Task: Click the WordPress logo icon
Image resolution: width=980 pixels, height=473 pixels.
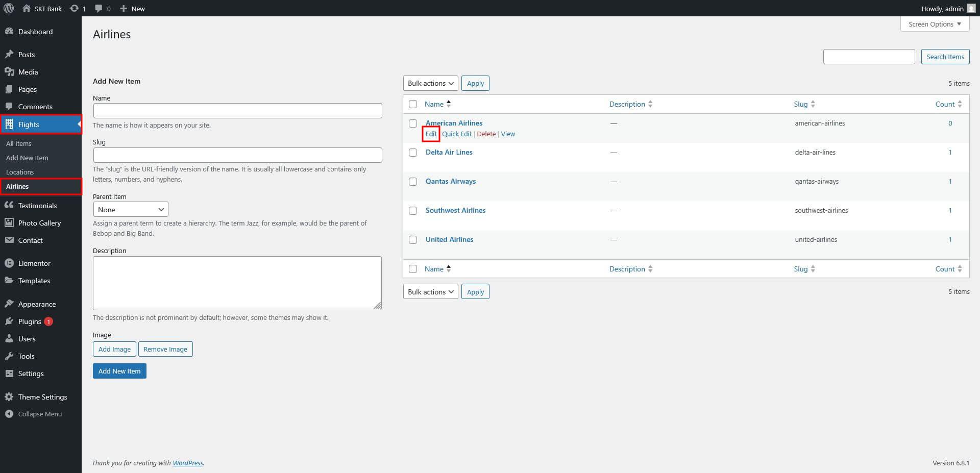Action: pyautogui.click(x=9, y=8)
